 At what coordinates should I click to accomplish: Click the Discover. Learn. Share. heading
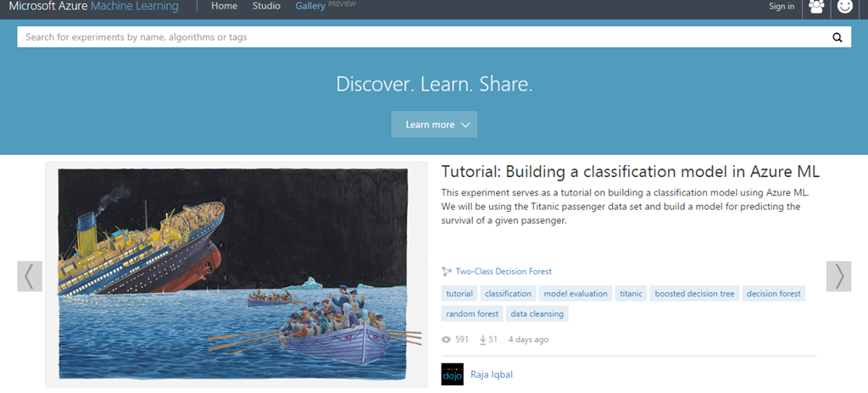pos(434,84)
